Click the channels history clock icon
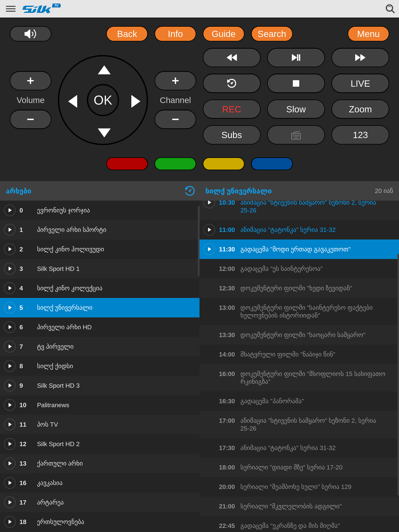 coord(190,191)
